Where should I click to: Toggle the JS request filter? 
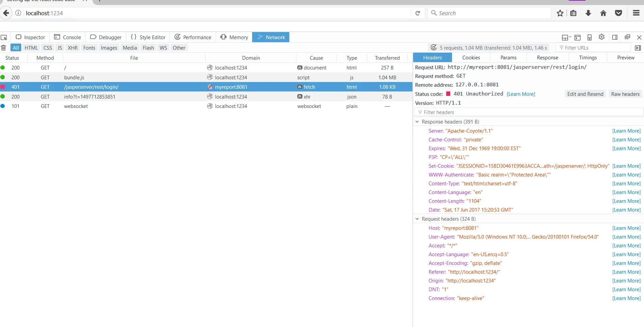tap(60, 48)
